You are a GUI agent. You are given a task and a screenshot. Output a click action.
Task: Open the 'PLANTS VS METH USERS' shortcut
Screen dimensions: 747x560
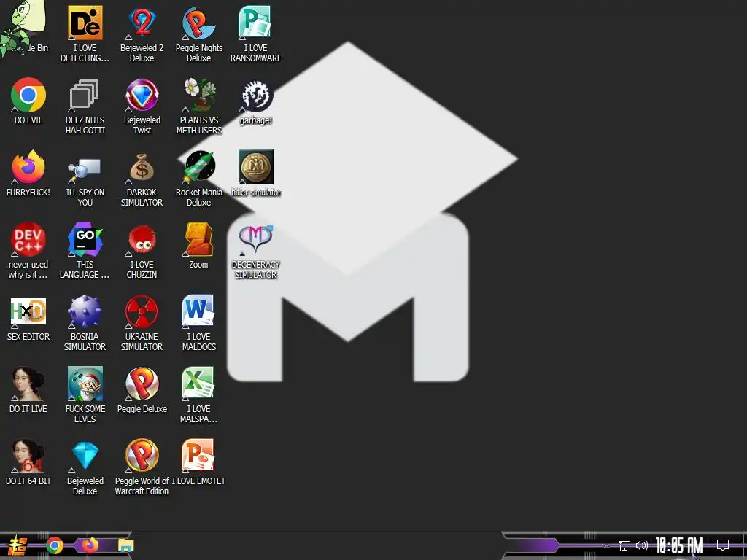coord(199,106)
